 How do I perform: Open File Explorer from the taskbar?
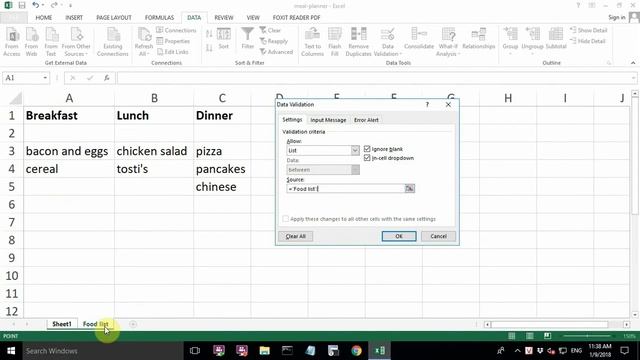click(x=264, y=351)
